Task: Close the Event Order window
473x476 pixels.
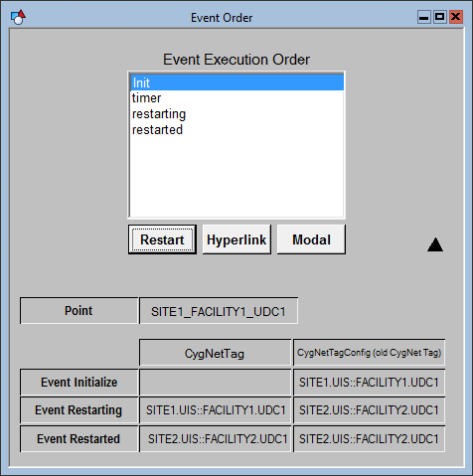Action: (456, 17)
